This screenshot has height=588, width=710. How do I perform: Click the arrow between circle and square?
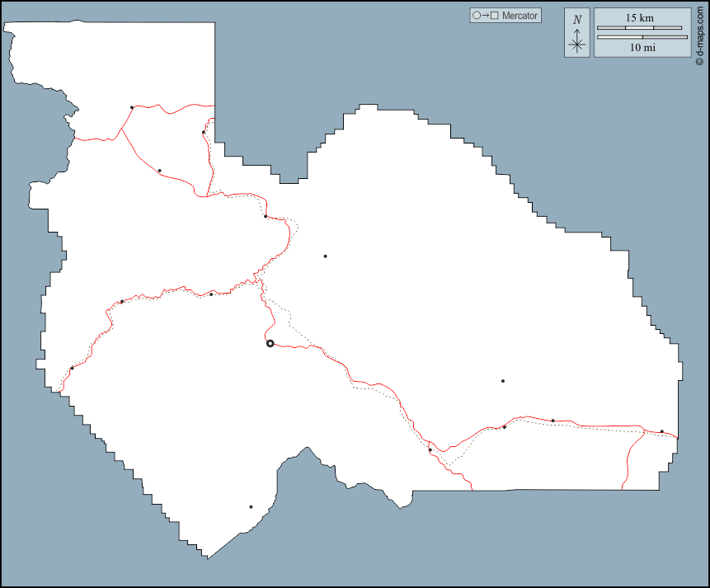tap(485, 16)
